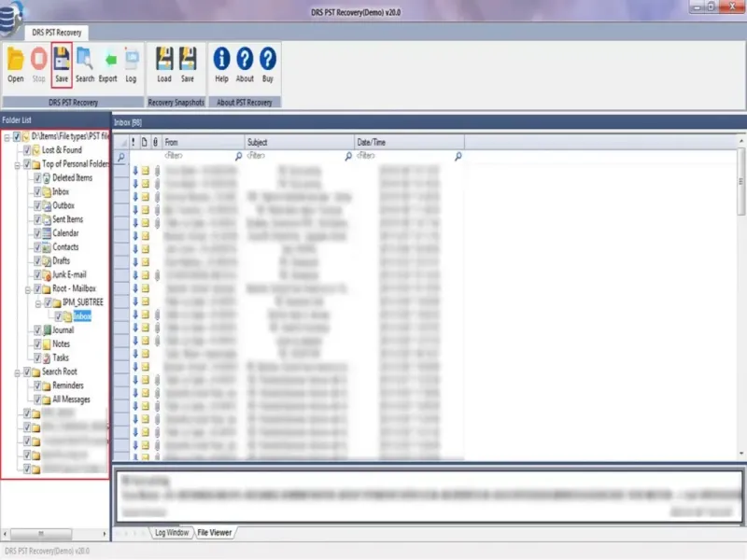Click the attachment column header icon
The image size is (747, 560).
coord(155,142)
